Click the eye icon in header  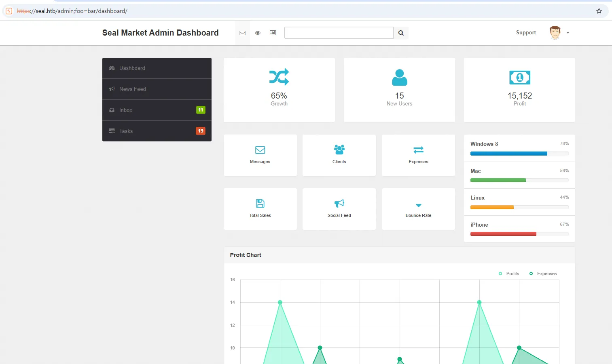point(258,33)
